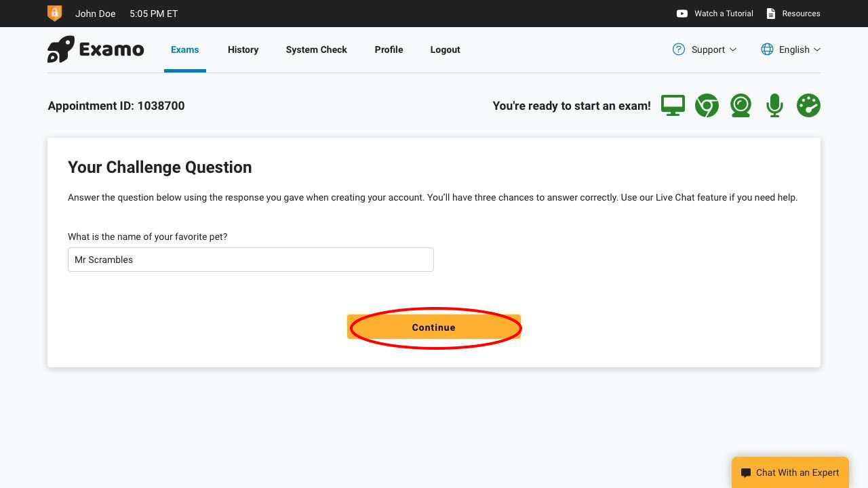Click the green speedometer connection icon
Viewport: 868px width, 488px height.
(x=808, y=106)
